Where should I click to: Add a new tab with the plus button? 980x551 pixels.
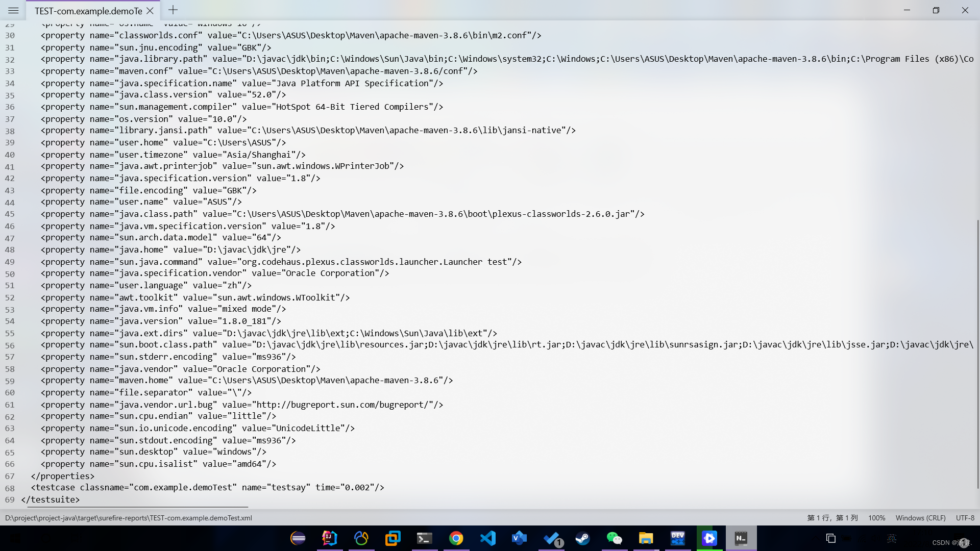pyautogui.click(x=173, y=10)
